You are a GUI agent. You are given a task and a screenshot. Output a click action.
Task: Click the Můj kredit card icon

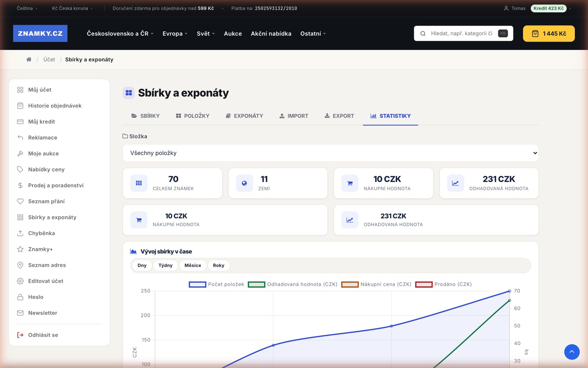tap(20, 122)
